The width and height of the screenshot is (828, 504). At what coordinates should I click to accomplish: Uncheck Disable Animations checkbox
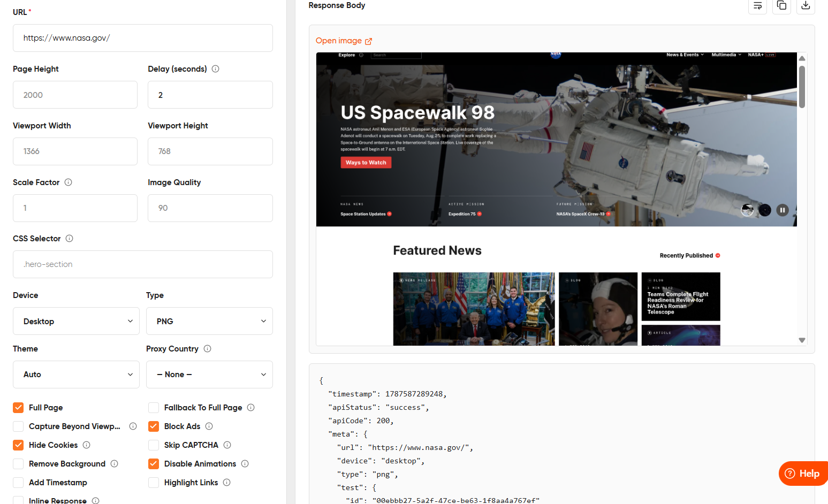[154, 464]
